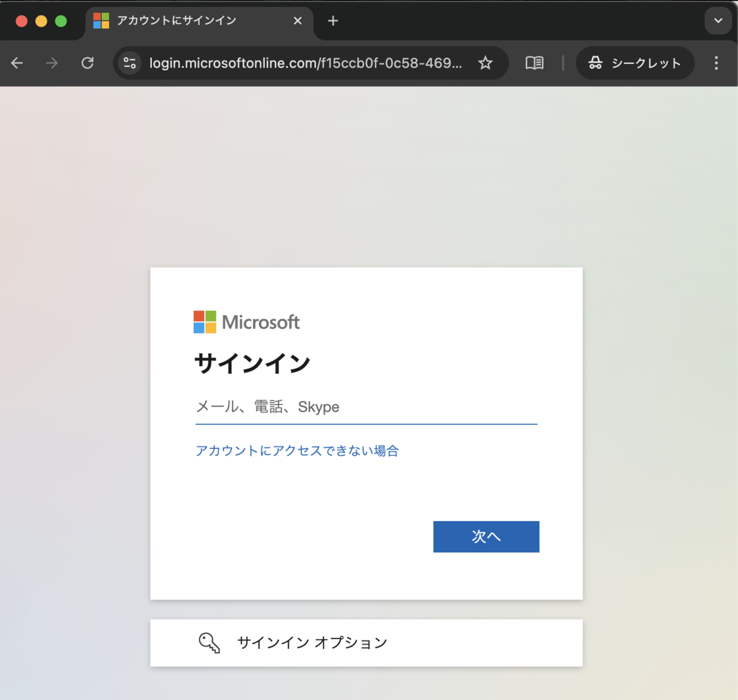
Task: Close the アカウントにサインイン tab
Action: (x=298, y=21)
